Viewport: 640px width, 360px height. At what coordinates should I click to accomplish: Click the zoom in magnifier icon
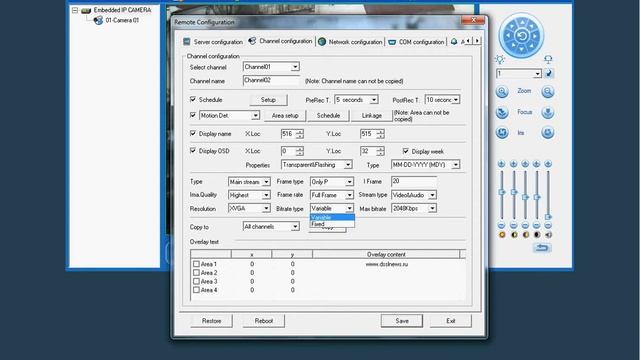[x=502, y=91]
